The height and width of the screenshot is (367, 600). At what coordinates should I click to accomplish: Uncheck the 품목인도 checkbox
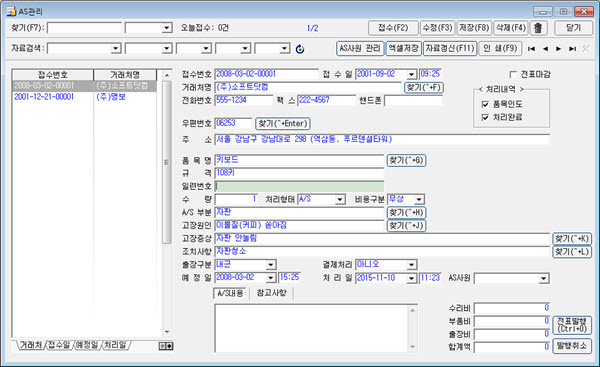[x=485, y=104]
